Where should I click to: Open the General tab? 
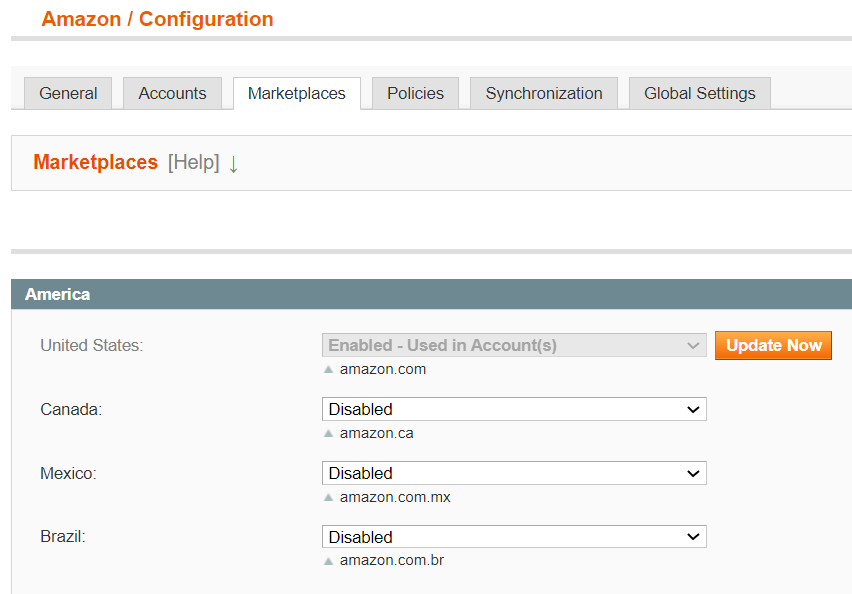point(68,93)
